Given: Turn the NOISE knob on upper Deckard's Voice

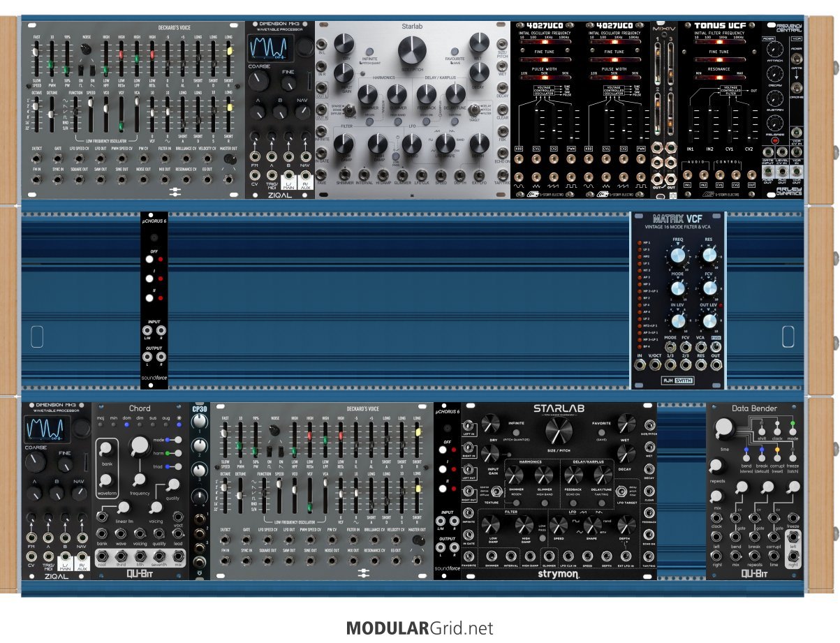Looking at the screenshot, I should click(85, 49).
